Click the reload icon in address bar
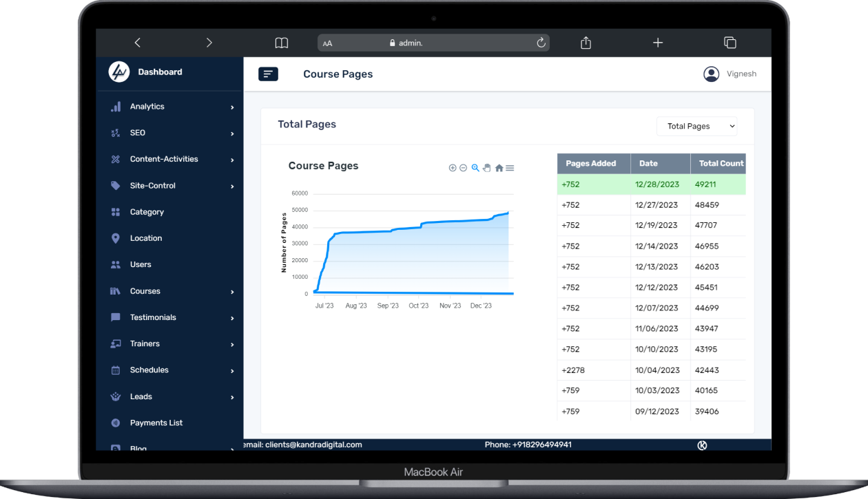The width and height of the screenshot is (868, 499). point(541,43)
